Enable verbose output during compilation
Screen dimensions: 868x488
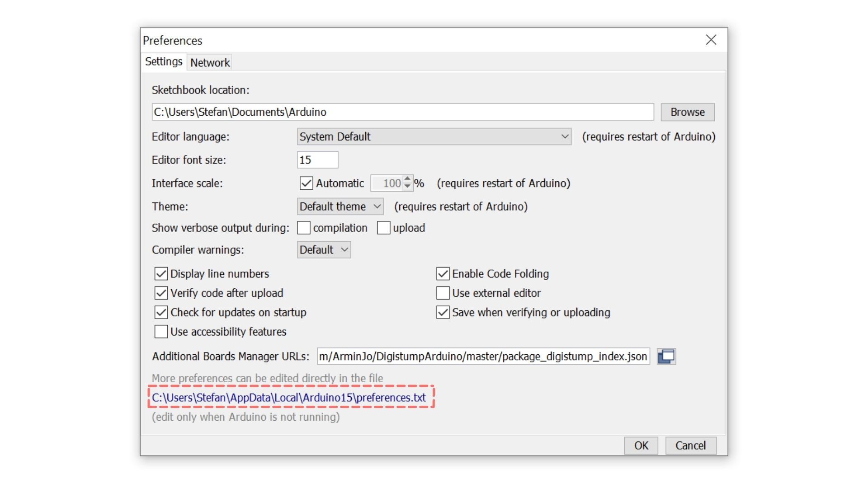(x=304, y=228)
